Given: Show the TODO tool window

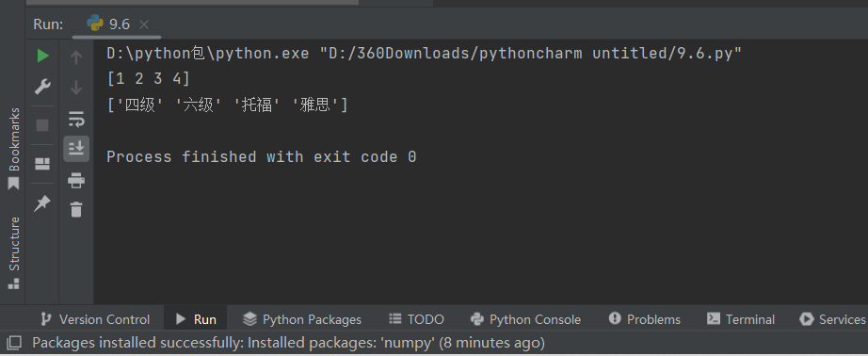Looking at the screenshot, I should coord(417,319).
